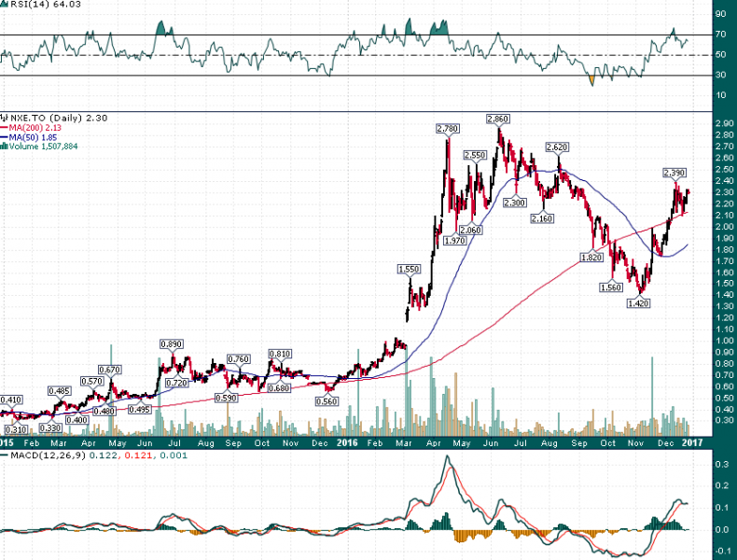
Task: Select the 2.780 high price marker
Action: tap(449, 128)
